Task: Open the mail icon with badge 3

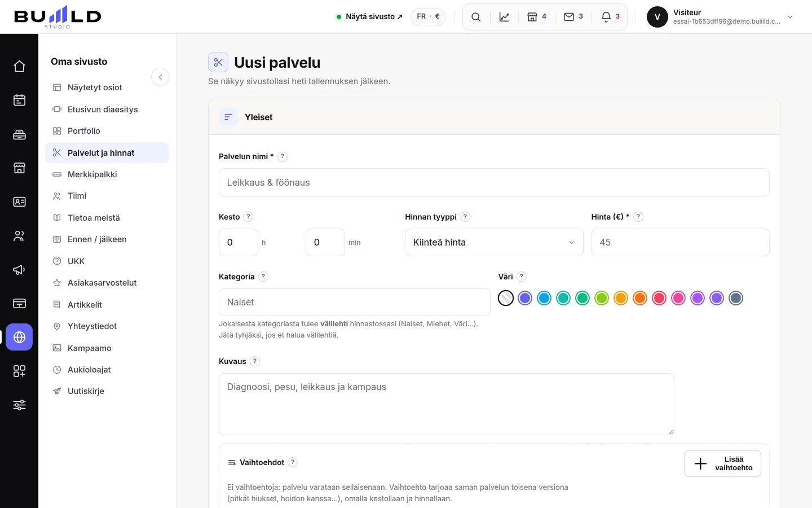Action: [x=573, y=17]
